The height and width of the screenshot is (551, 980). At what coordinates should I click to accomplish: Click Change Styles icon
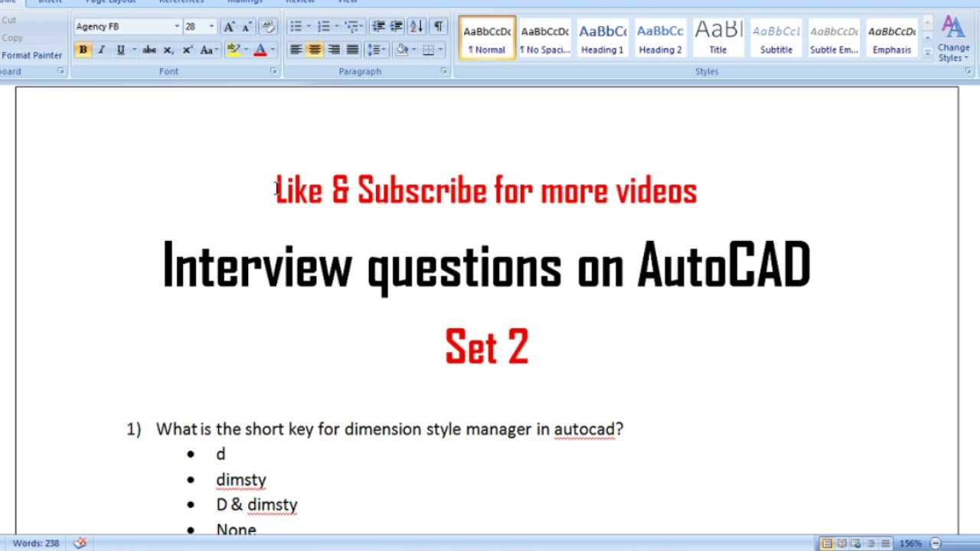pyautogui.click(x=953, y=40)
